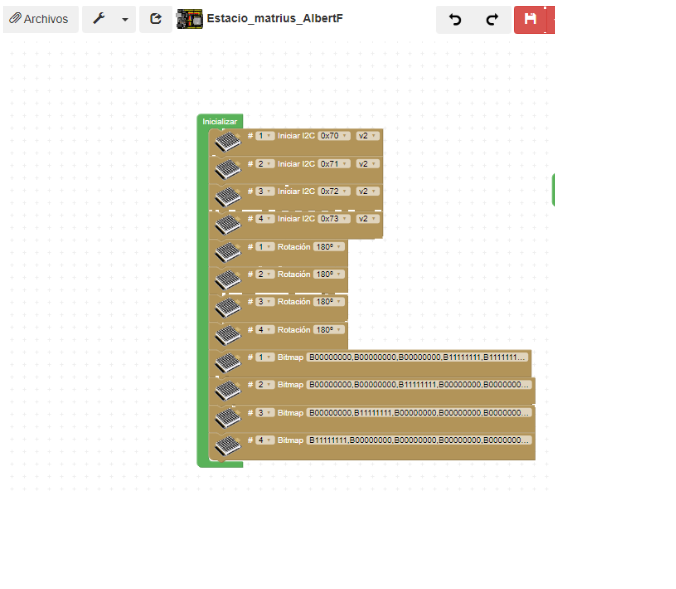The height and width of the screenshot is (589, 676).
Task: Open the 0x70 I2C address dropdown
Action: 334,135
